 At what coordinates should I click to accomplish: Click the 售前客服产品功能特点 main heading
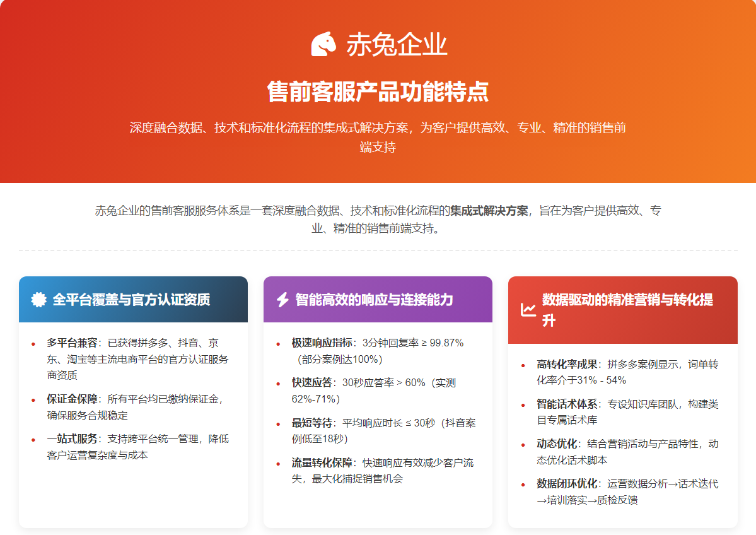(x=378, y=91)
